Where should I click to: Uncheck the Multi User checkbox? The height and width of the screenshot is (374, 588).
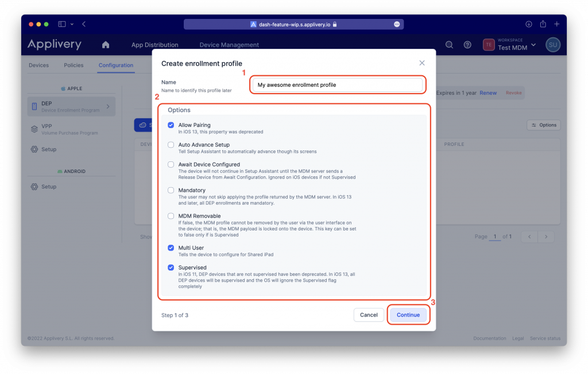click(x=171, y=248)
